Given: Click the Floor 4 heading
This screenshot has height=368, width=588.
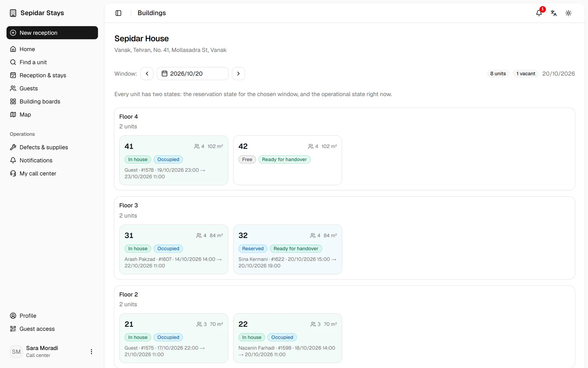Looking at the screenshot, I should click(x=128, y=117).
